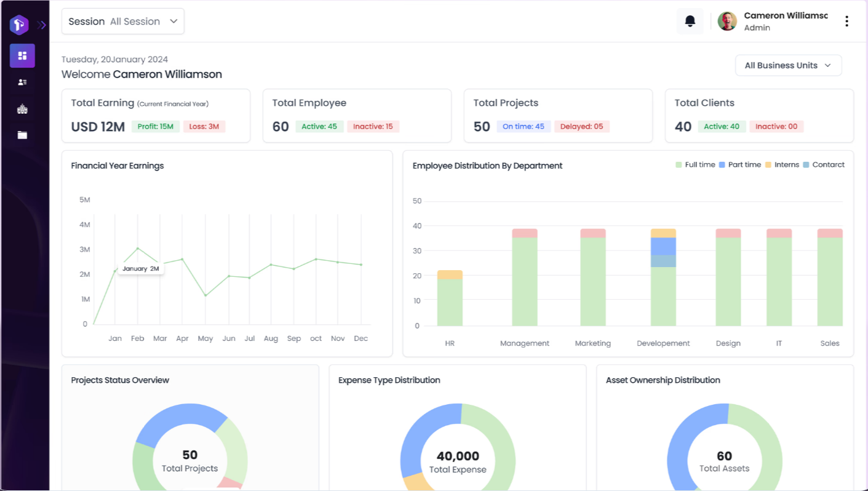Click the Contarct legend color swatch
The height and width of the screenshot is (491, 868).
click(806, 165)
